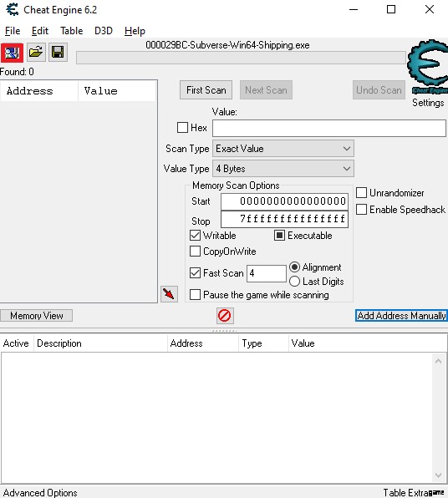
Task: Click the red clear list icon
Action: 225,316
